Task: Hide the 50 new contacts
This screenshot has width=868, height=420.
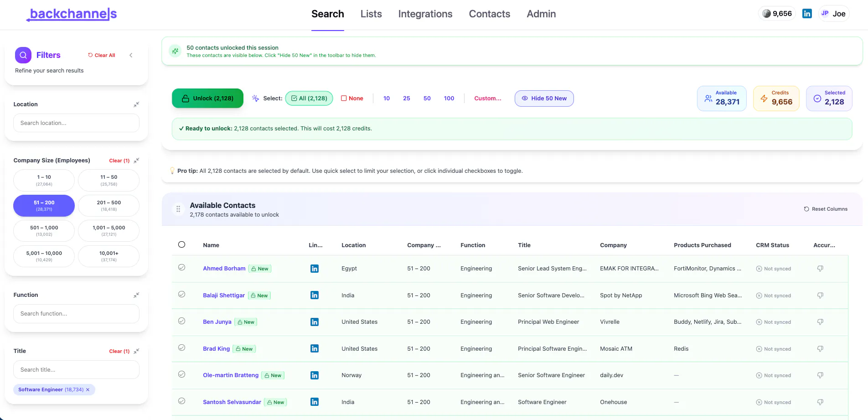Action: coord(544,99)
